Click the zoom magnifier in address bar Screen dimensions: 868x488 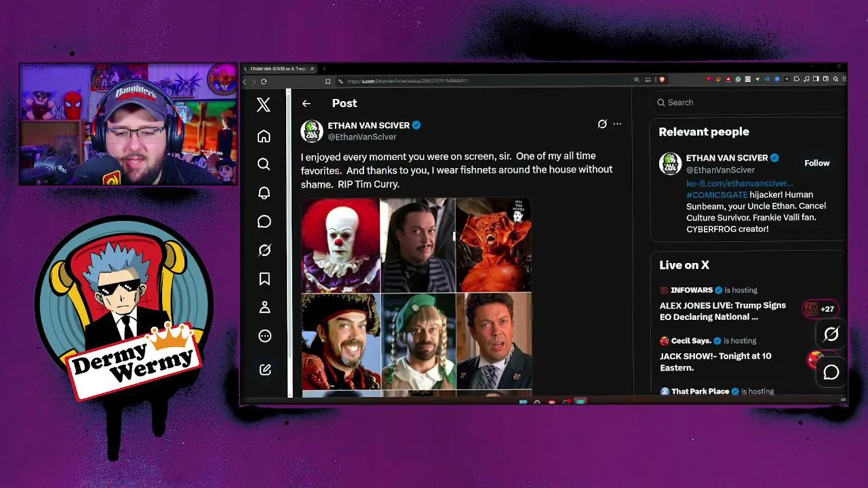click(x=637, y=80)
